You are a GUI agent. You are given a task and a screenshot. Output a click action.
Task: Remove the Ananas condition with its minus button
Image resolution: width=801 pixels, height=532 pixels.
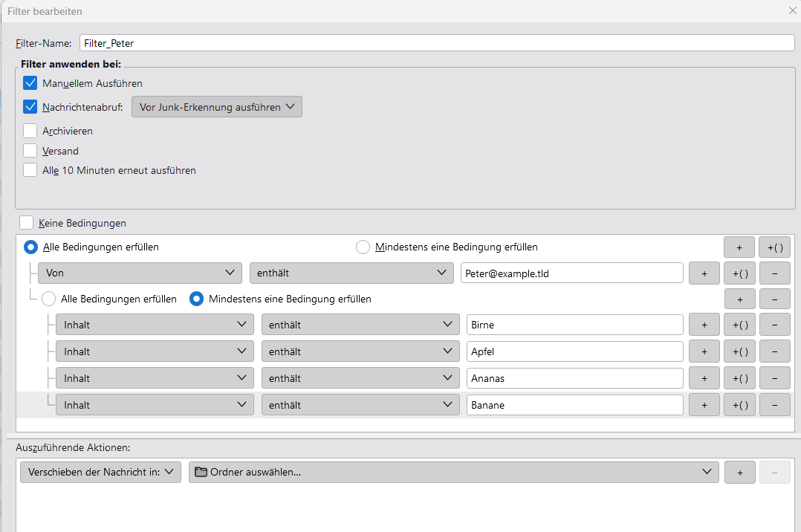(774, 378)
